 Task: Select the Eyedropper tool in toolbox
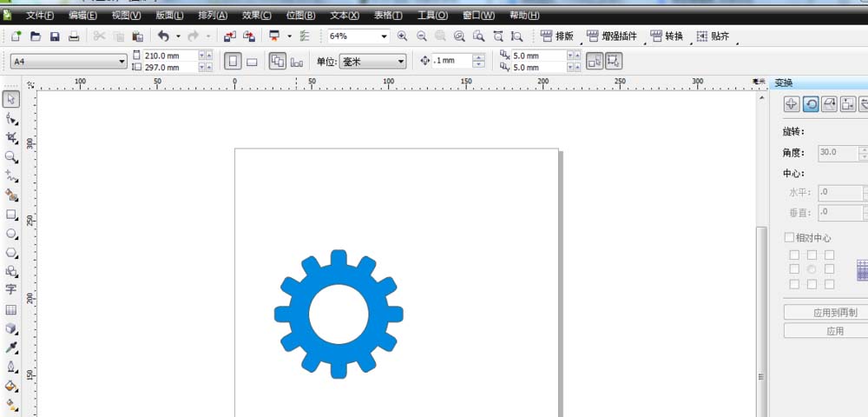[11, 347]
